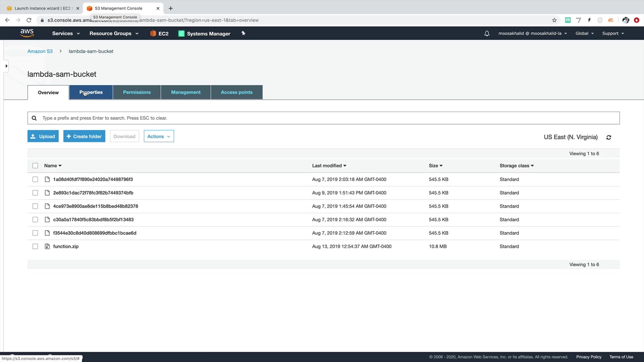644x362 pixels.
Task: Open the Global region dropdown
Action: 585,34
